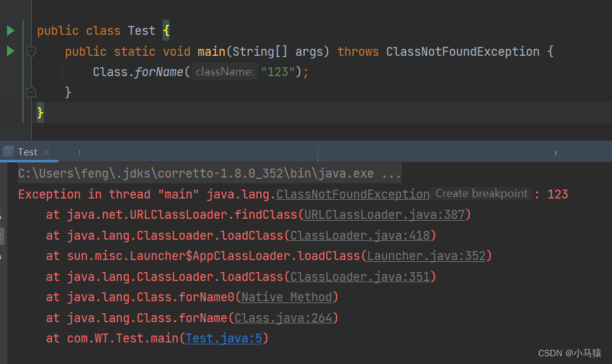Click forName method call in code

click(x=159, y=72)
